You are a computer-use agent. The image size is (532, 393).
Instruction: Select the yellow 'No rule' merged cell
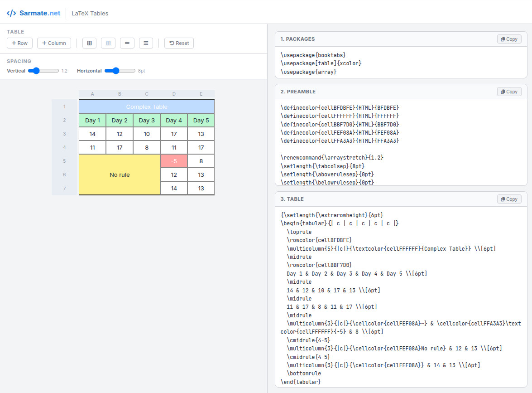120,175
